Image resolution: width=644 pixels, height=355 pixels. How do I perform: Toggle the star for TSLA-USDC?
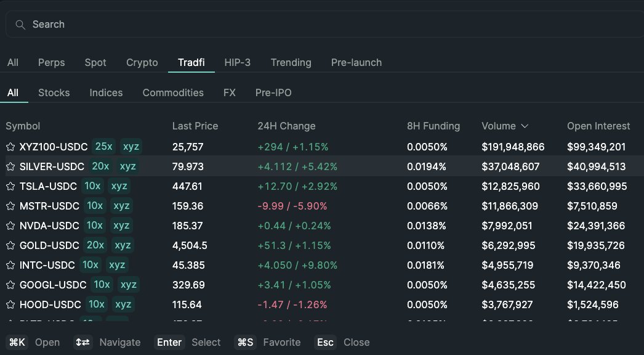10,186
